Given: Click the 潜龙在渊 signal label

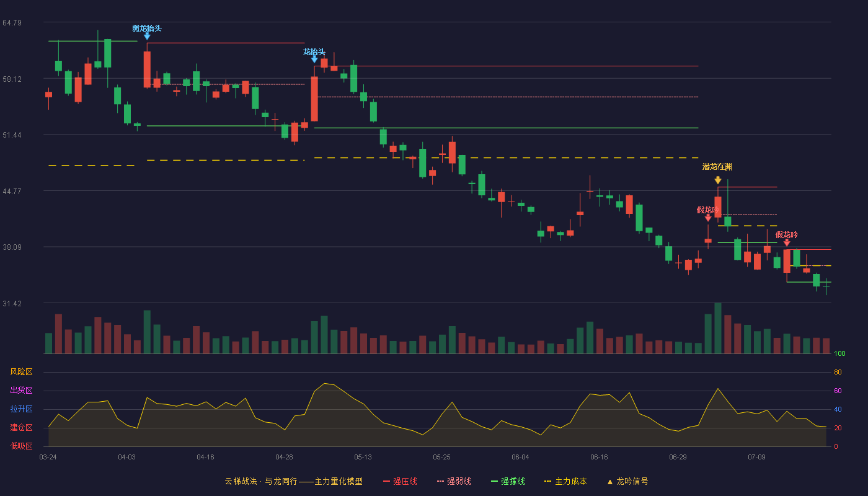Looking at the screenshot, I should click(717, 167).
